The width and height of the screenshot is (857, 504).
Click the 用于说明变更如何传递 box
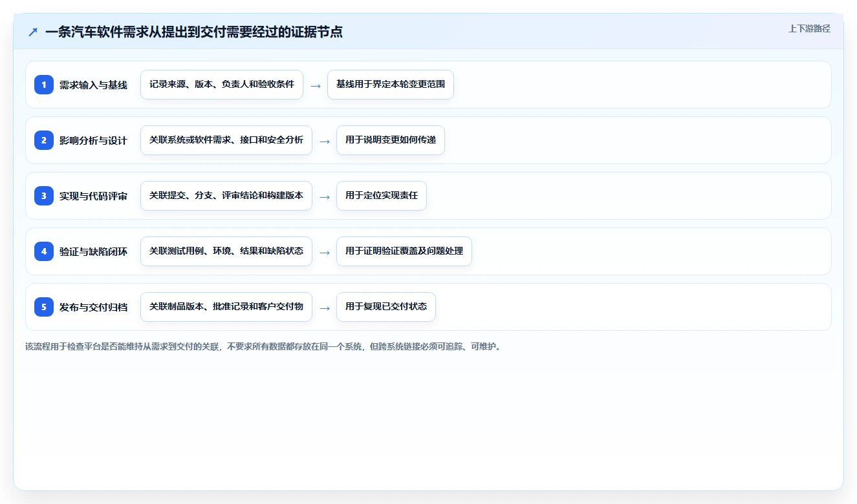(x=391, y=140)
